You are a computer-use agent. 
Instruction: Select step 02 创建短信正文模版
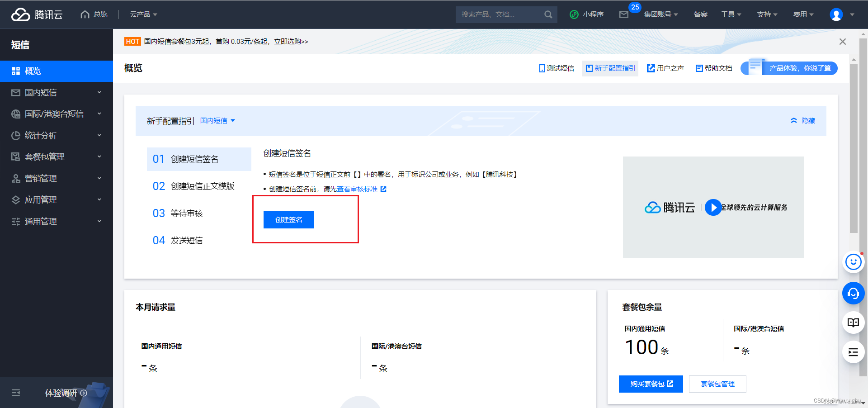[199, 186]
